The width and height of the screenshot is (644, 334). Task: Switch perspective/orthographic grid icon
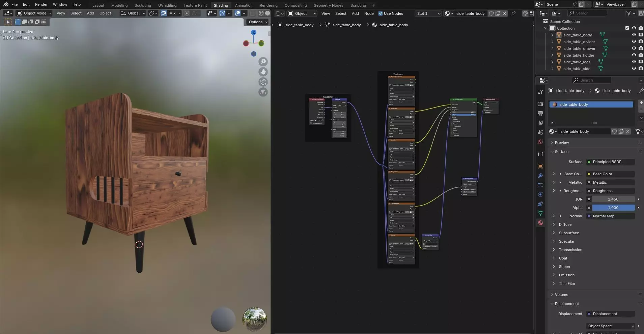[263, 92]
